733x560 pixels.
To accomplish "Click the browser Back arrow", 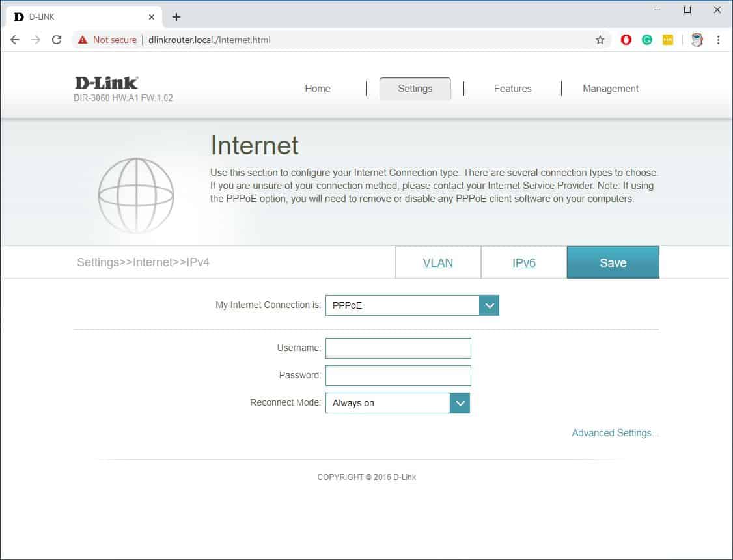I will point(15,40).
